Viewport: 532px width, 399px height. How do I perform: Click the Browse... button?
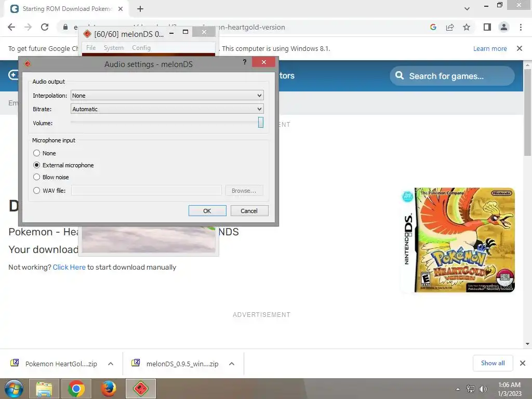pyautogui.click(x=244, y=191)
